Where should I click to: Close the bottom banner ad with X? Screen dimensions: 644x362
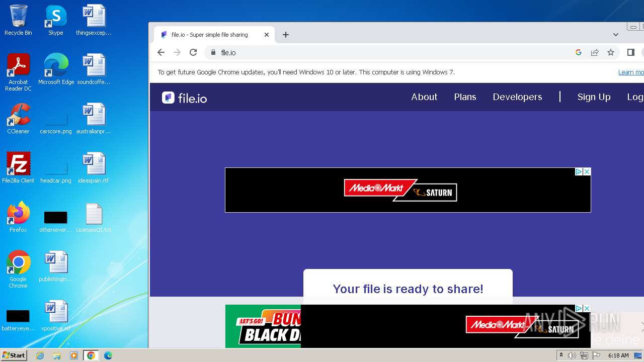tap(587, 308)
